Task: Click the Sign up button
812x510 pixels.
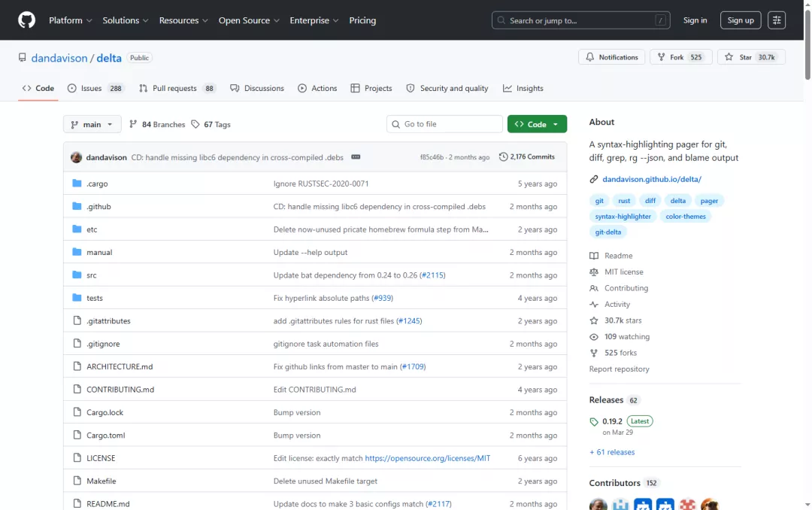Action: click(741, 20)
